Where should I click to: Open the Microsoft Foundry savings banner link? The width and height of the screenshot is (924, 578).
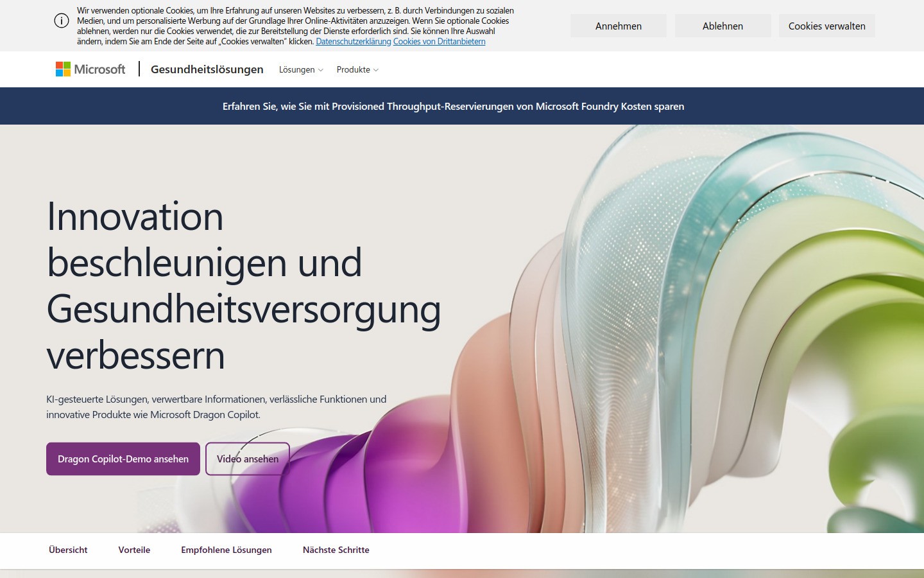coord(454,106)
